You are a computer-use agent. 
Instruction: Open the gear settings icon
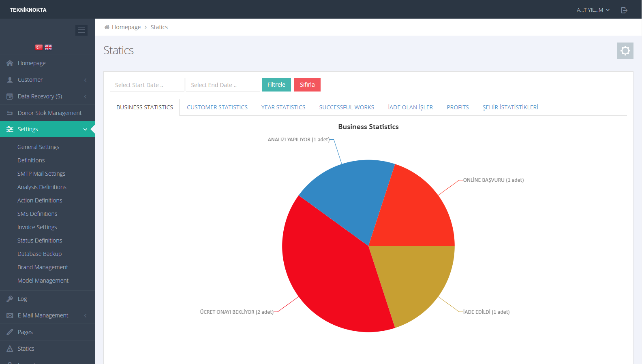coord(625,51)
